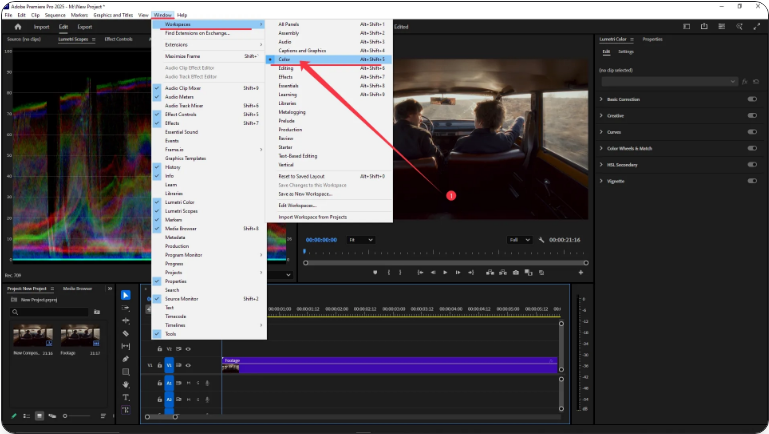Toggle Basic Correction effect on or off
The image size is (769, 434).
pos(751,100)
